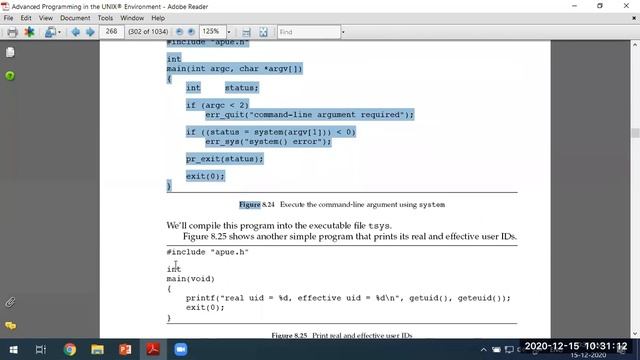The height and width of the screenshot is (360, 640).
Task: Open the File menu
Action: coord(8,18)
